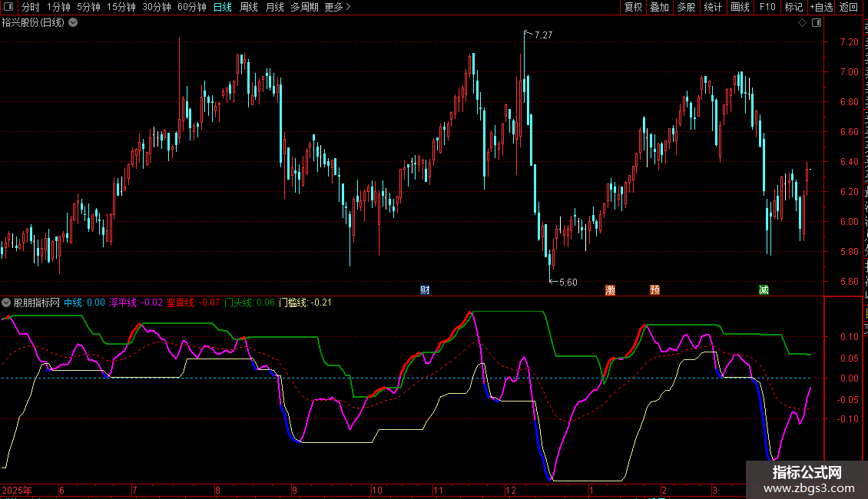Click the 返回 back button
The image size is (868, 499).
849,8
